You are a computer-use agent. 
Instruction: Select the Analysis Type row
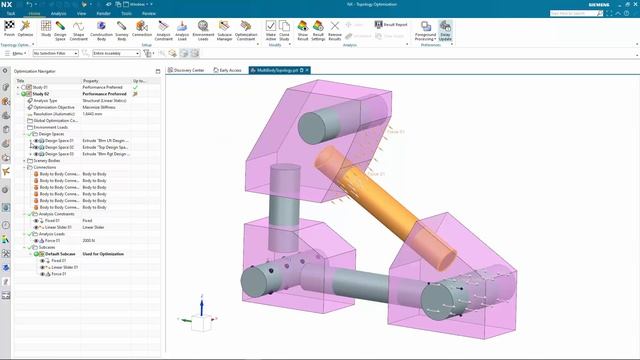[x=88, y=100]
